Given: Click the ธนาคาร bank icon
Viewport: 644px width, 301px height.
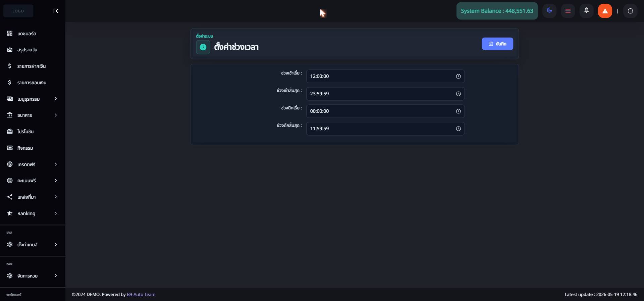Looking at the screenshot, I should tap(10, 115).
